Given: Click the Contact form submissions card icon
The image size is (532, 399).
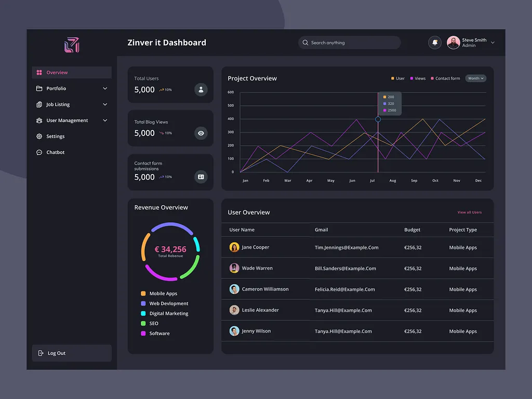Looking at the screenshot, I should pos(201,177).
